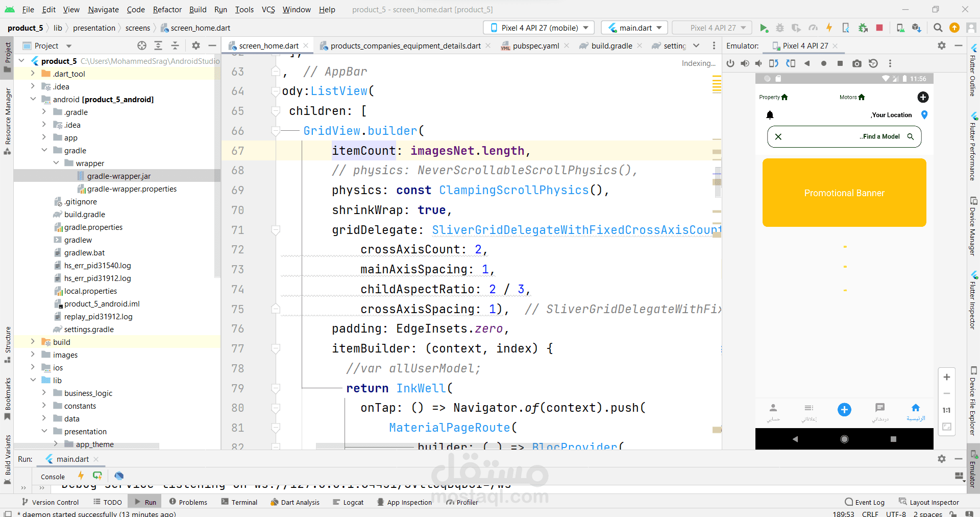The height and width of the screenshot is (517, 980).
Task: Run the app with the green play icon
Action: 764,28
